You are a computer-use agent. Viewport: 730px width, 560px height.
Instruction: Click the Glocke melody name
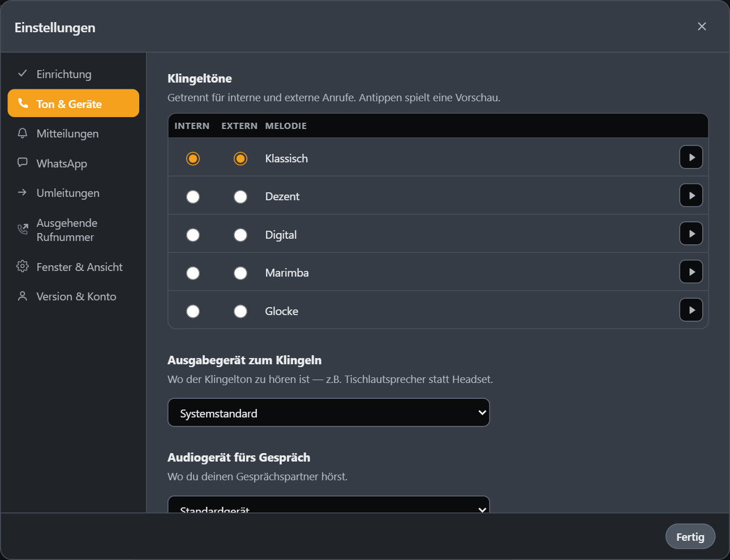point(282,311)
